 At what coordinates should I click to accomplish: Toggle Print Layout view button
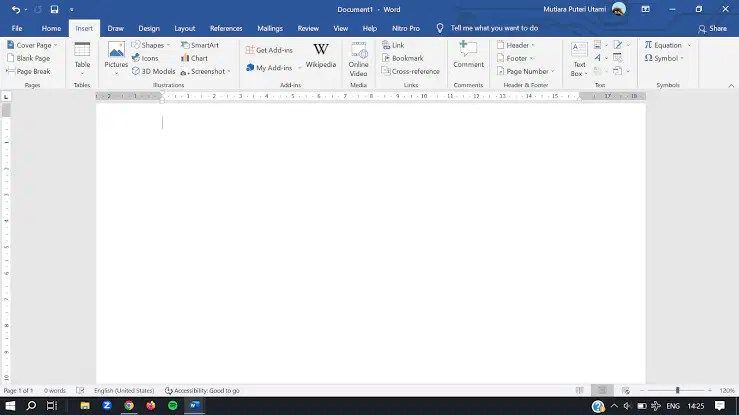602,391
